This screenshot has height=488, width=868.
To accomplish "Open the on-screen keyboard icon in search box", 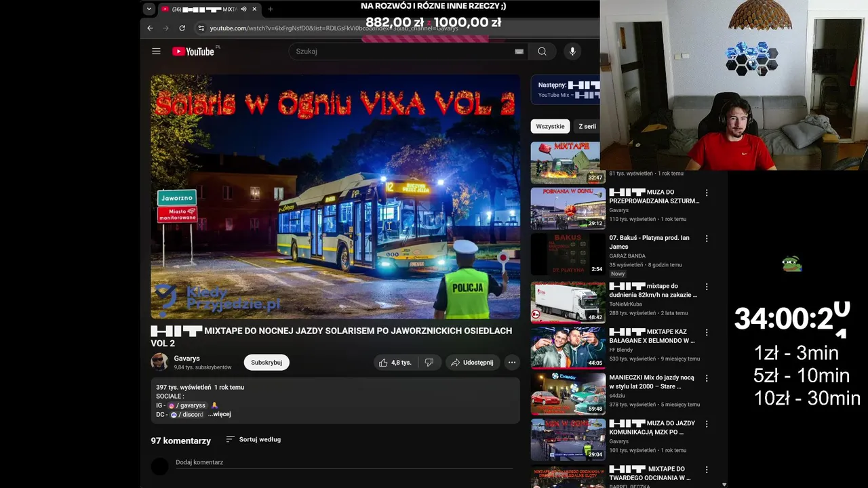I will 519,52.
